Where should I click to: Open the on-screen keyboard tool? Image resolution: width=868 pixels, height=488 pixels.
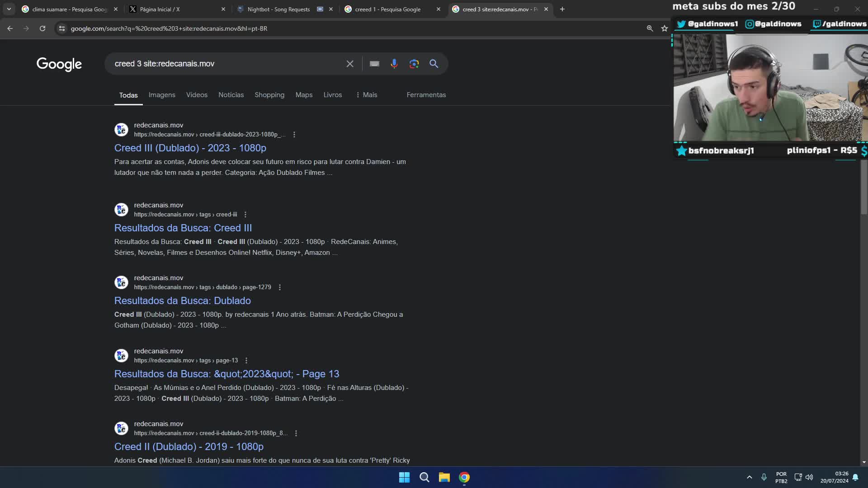click(x=374, y=64)
